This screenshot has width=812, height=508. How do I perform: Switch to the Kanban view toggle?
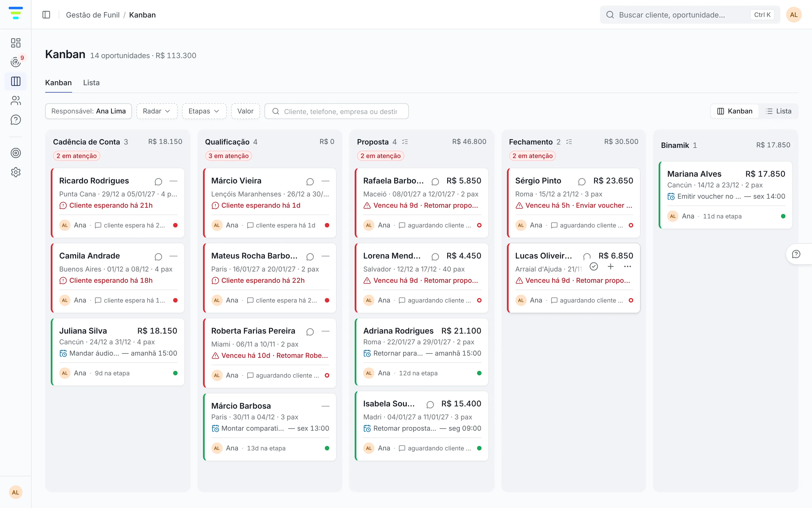(x=734, y=111)
